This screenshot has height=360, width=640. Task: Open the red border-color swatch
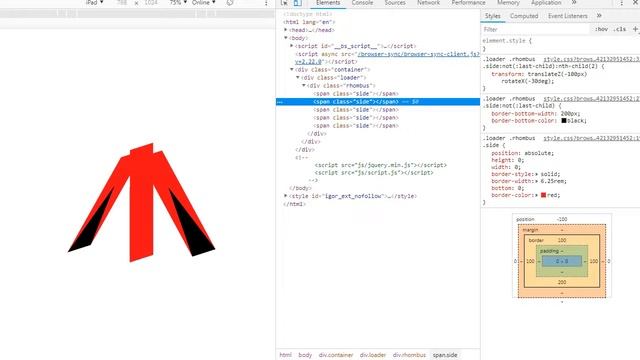click(543, 195)
